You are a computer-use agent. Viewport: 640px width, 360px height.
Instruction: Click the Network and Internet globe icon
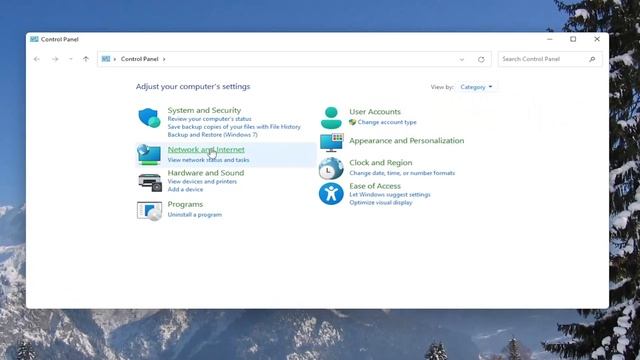coord(149,155)
